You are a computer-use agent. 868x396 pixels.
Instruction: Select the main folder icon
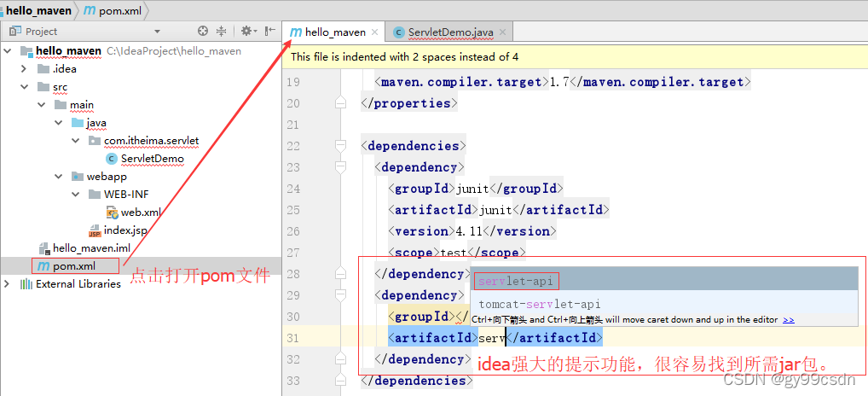[x=60, y=105]
